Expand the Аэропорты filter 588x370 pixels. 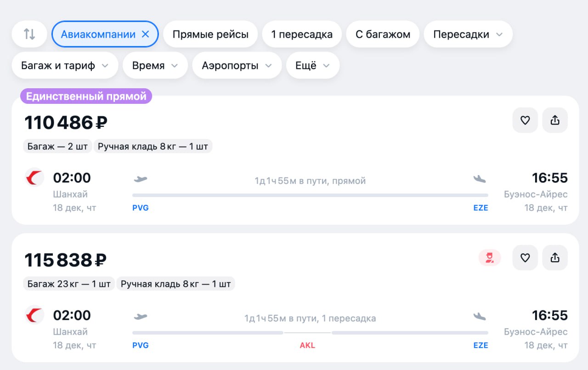(x=237, y=65)
